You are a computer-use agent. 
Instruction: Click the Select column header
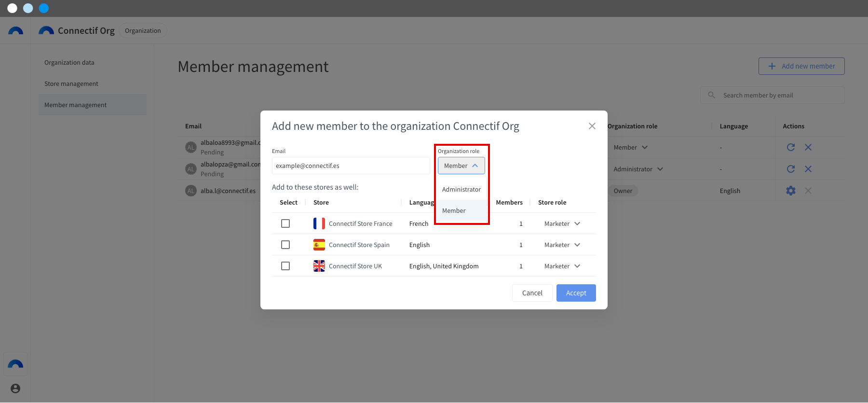288,202
